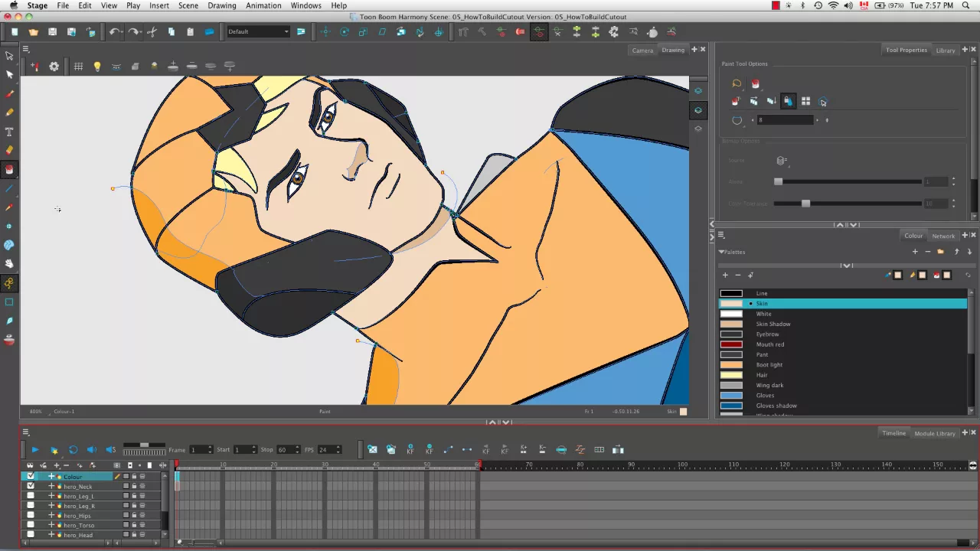
Task: Select the Gloves colour swatch
Action: [731, 396]
